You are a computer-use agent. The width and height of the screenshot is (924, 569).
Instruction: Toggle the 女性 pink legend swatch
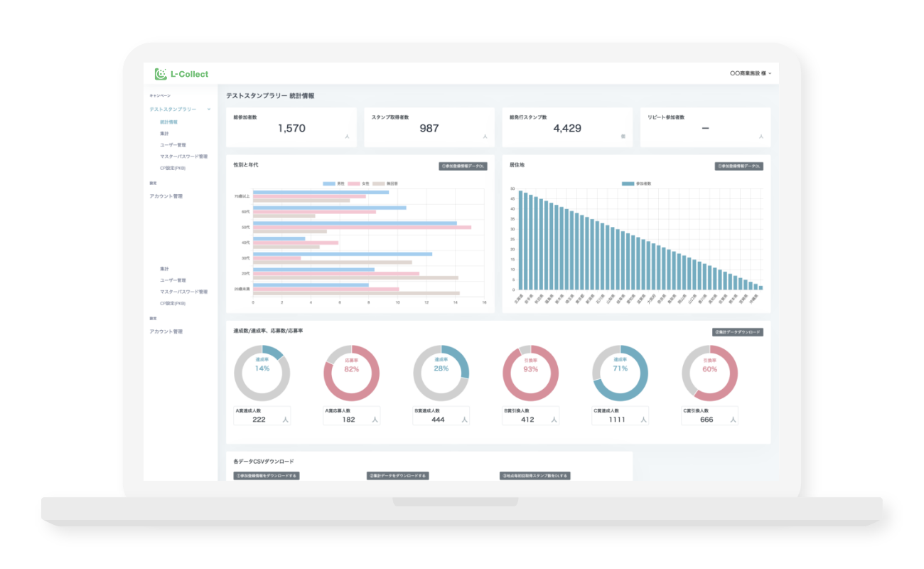pos(353,184)
